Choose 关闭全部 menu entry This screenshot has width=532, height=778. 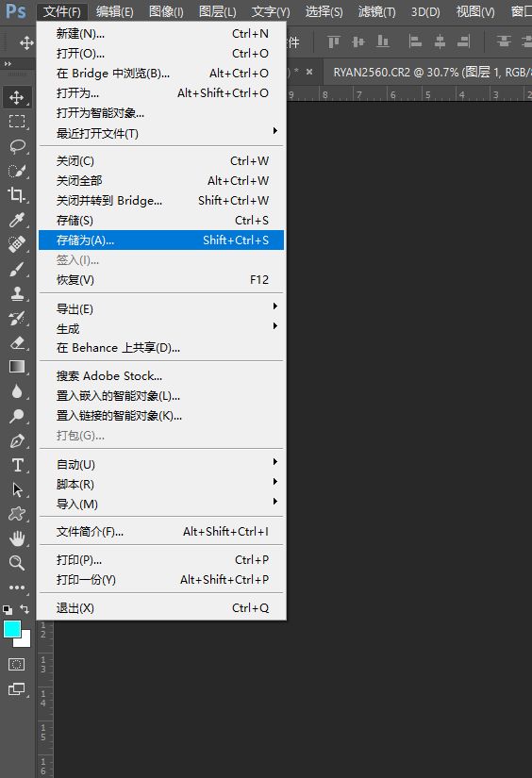162,181
